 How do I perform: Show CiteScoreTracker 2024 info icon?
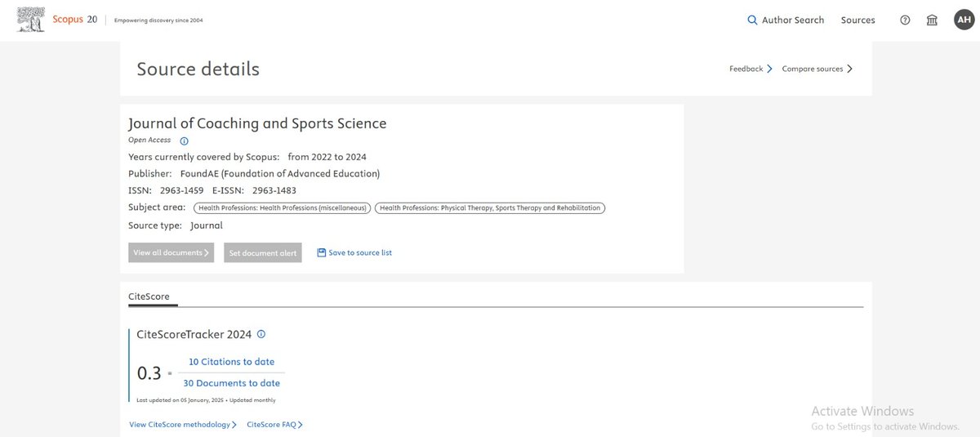tap(261, 334)
